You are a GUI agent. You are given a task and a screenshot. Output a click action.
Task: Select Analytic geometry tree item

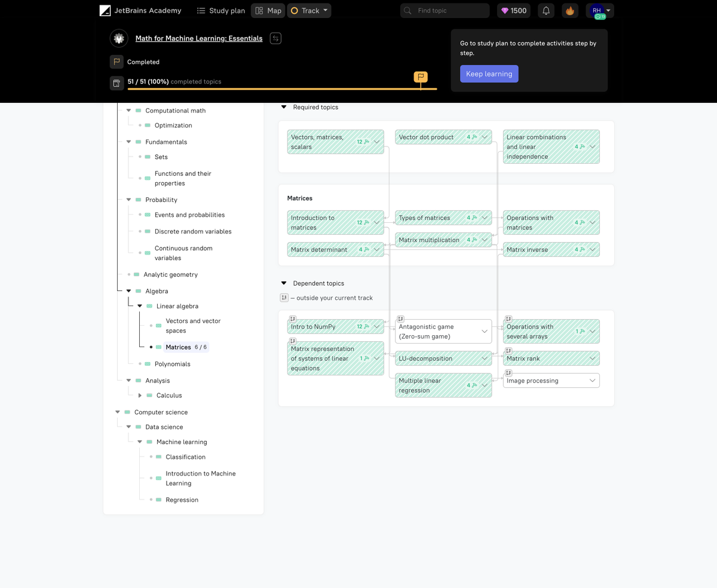pos(170,275)
